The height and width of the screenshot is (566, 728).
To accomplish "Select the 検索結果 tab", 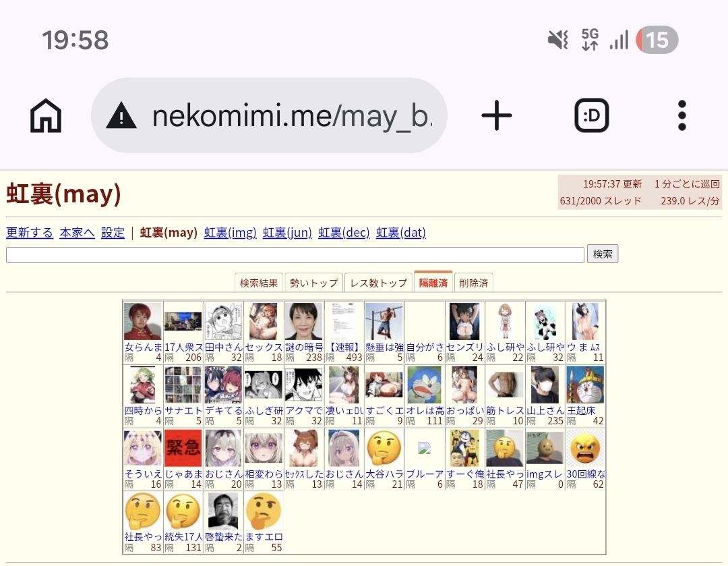I will (x=259, y=283).
